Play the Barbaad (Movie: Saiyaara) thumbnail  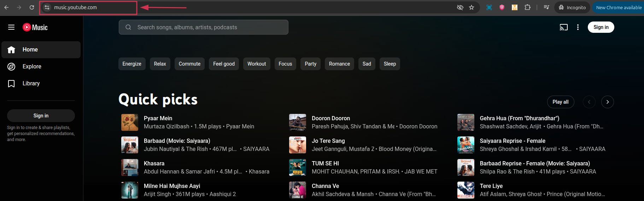130,145
